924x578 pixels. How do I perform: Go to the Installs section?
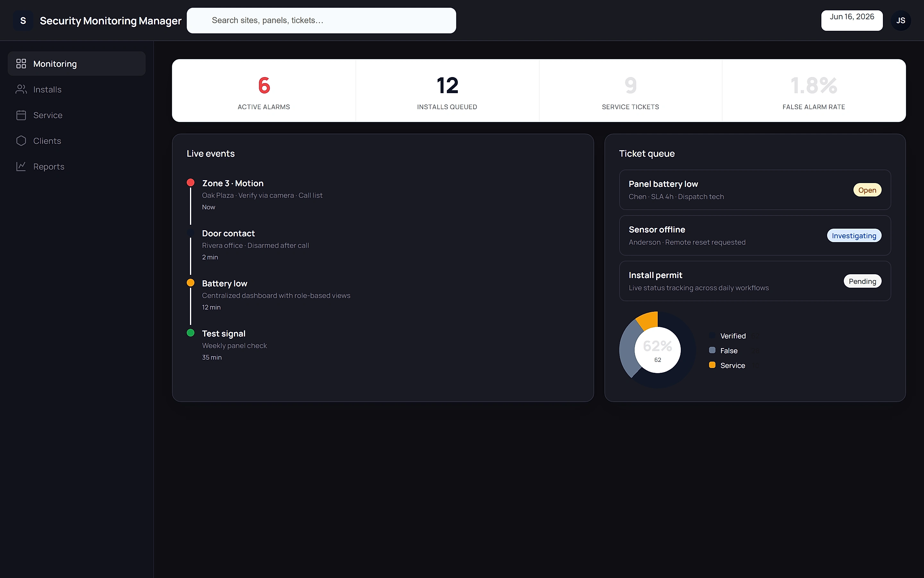(x=76, y=89)
